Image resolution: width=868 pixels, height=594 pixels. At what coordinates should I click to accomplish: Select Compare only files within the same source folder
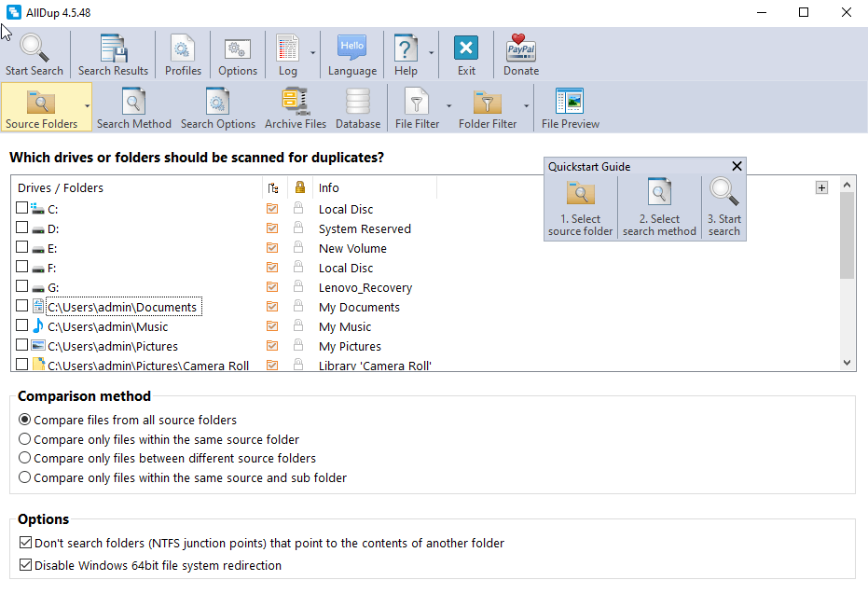tap(23, 438)
